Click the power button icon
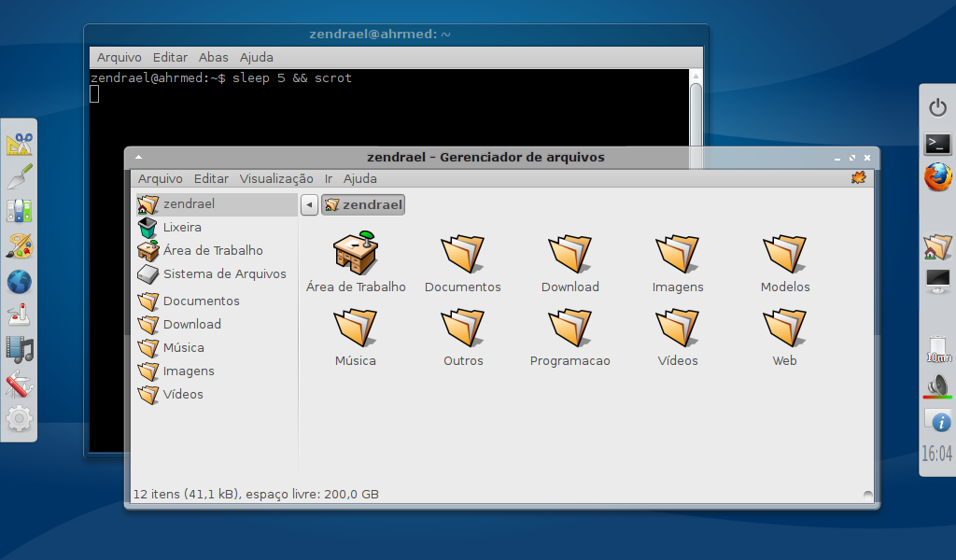Viewport: 956px width, 560px height. coord(937,107)
